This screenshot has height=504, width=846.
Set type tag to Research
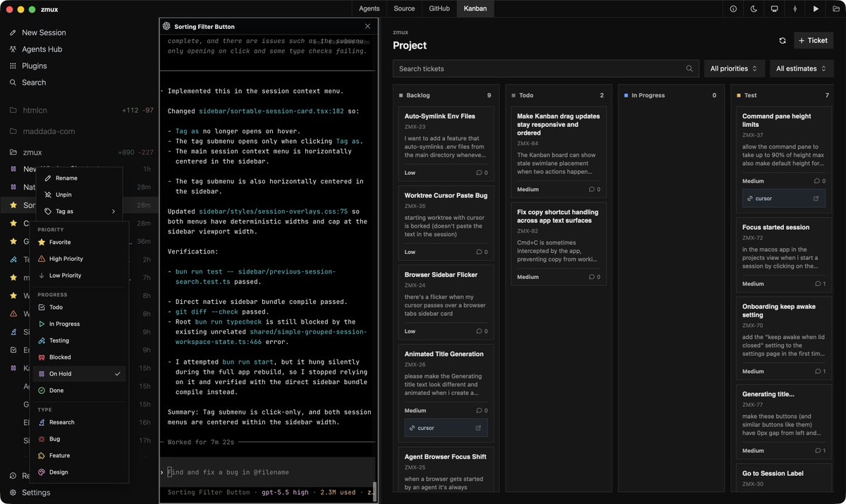pos(79,422)
